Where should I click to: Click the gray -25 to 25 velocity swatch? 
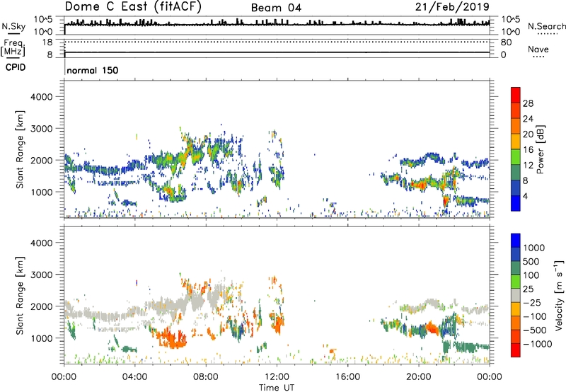516,295
